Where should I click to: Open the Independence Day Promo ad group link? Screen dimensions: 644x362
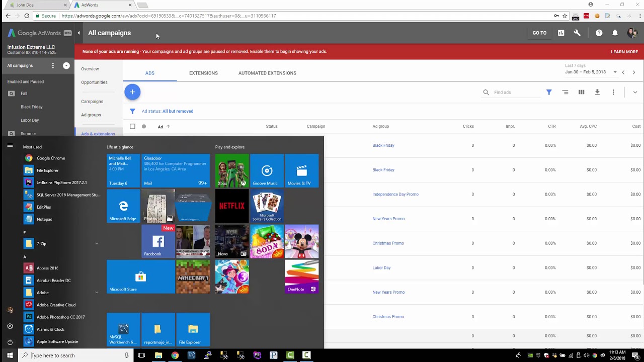tap(395, 194)
